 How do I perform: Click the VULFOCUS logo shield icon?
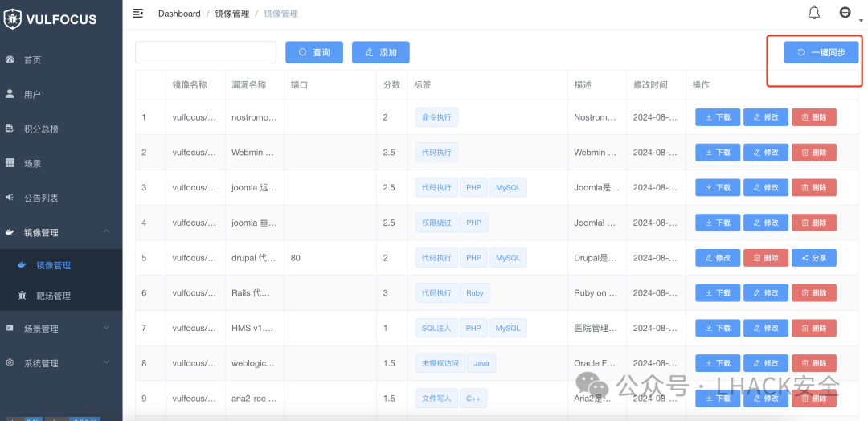pos(13,19)
